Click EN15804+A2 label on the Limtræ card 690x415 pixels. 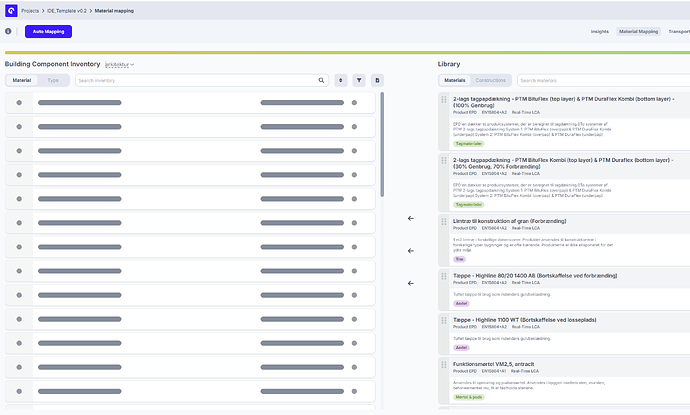494,228
